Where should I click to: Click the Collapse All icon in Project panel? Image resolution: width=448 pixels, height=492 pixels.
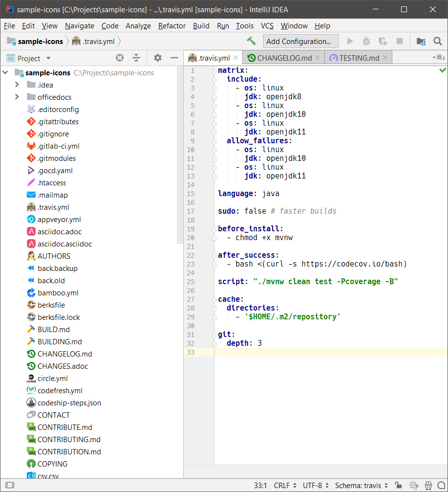pyautogui.click(x=136, y=58)
